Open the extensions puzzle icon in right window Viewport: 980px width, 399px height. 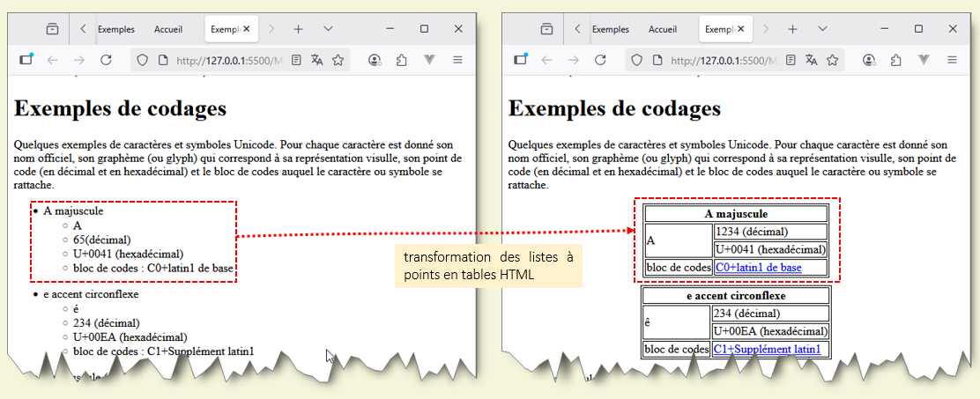tap(895, 61)
